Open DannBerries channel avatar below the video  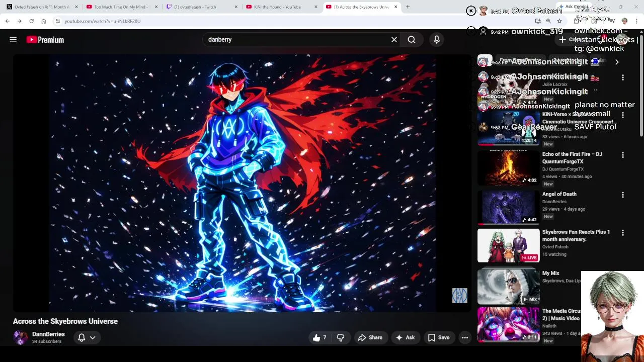[x=21, y=337]
